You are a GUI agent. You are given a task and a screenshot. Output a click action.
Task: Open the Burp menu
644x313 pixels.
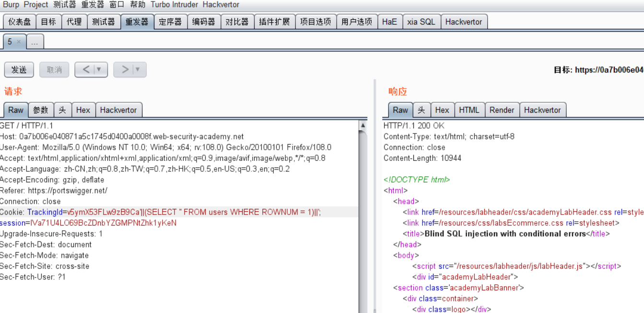point(11,5)
